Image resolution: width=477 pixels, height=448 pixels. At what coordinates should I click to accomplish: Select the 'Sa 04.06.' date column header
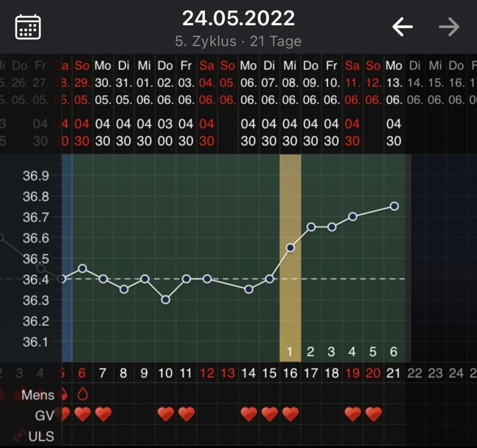click(x=207, y=82)
